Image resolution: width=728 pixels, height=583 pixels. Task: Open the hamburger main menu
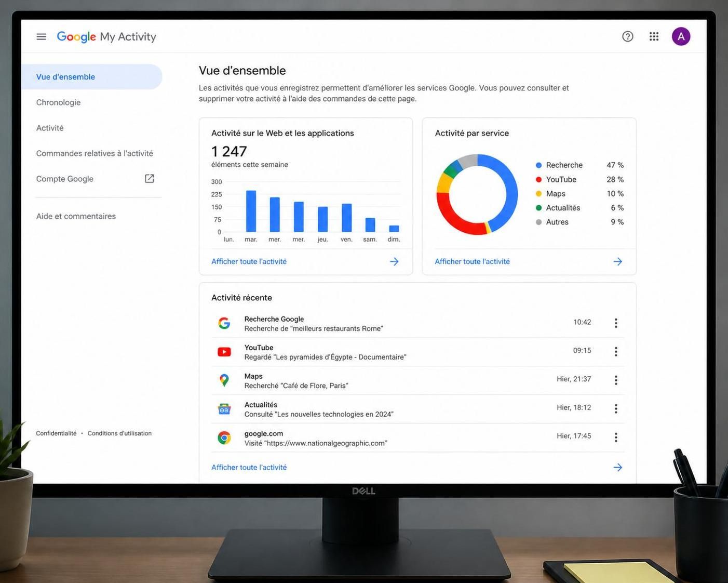[x=42, y=36]
